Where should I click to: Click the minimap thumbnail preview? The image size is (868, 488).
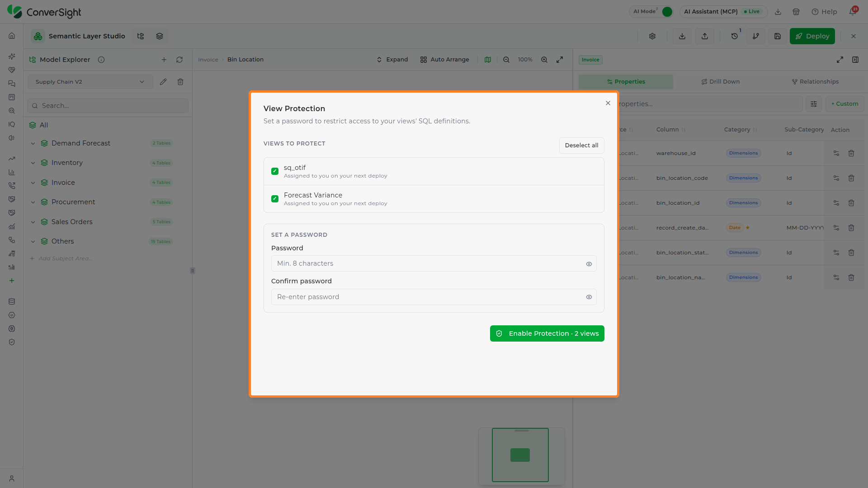pos(521,455)
